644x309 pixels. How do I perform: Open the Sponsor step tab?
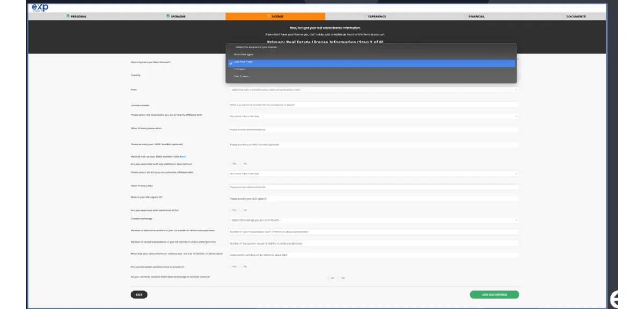coord(176,17)
